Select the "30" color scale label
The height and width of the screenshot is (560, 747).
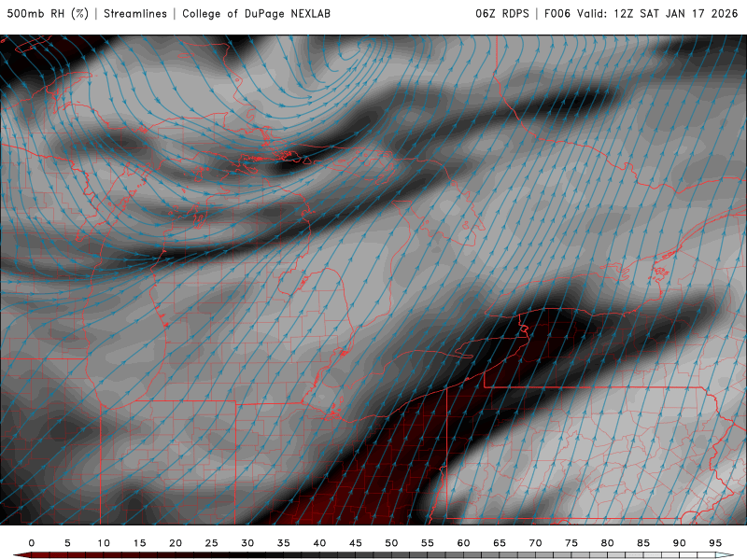click(247, 543)
